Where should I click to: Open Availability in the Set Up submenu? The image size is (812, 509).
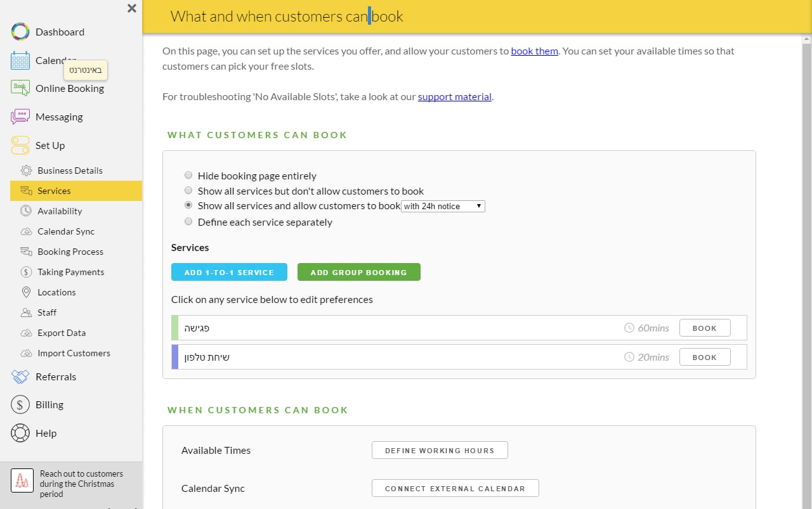(60, 211)
